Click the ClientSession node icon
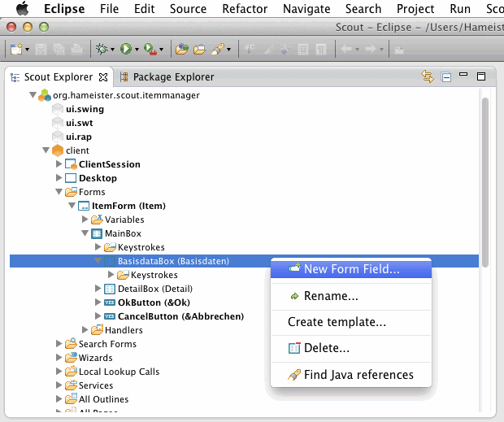Image resolution: width=504 pixels, height=422 pixels. point(71,164)
